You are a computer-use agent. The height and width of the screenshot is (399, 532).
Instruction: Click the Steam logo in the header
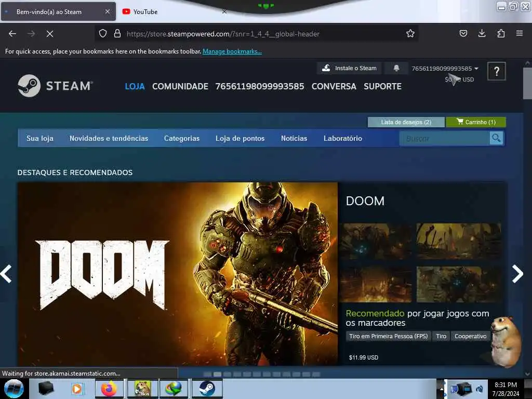(x=55, y=86)
